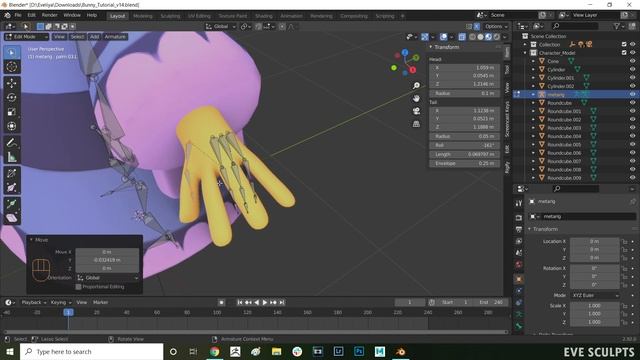
Task: Open the shading options dropdown arrow
Action: [505, 37]
